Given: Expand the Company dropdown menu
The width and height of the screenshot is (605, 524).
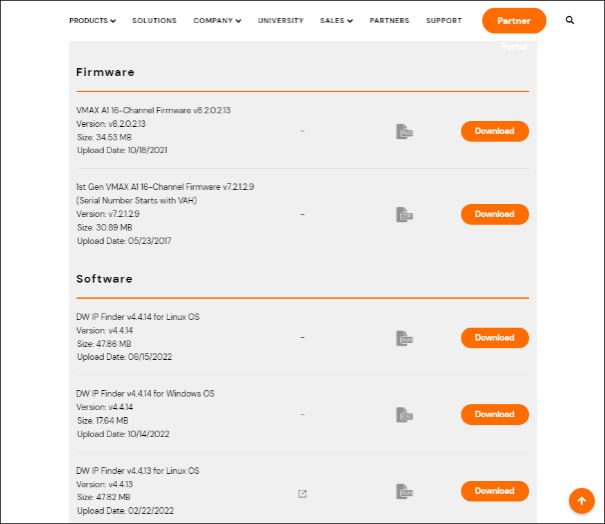Looking at the screenshot, I should [x=217, y=20].
